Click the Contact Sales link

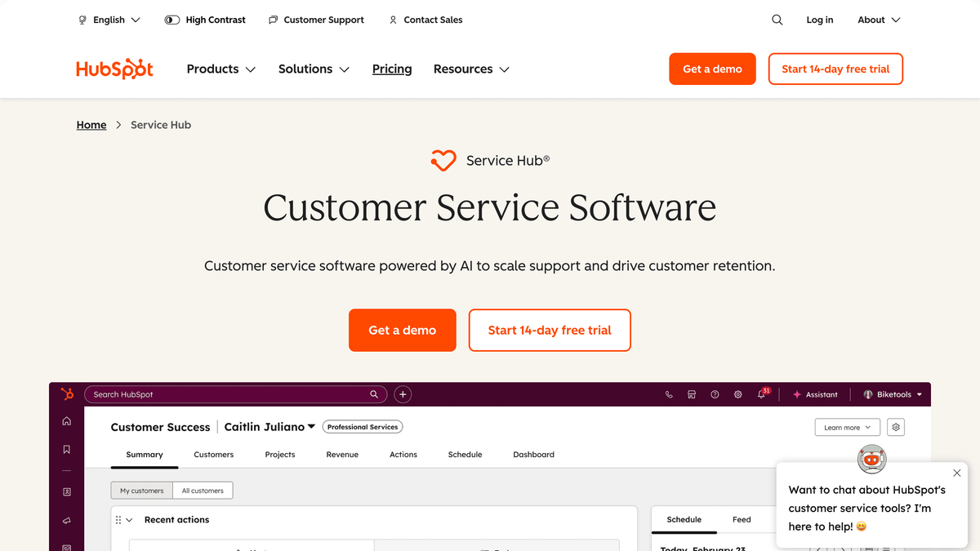coord(425,20)
